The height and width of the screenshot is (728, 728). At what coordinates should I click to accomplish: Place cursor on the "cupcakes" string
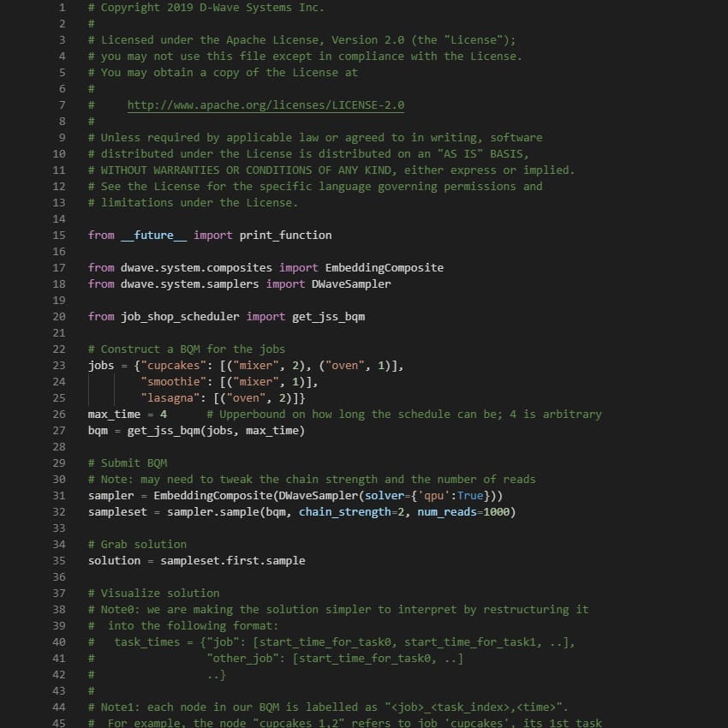173,366
